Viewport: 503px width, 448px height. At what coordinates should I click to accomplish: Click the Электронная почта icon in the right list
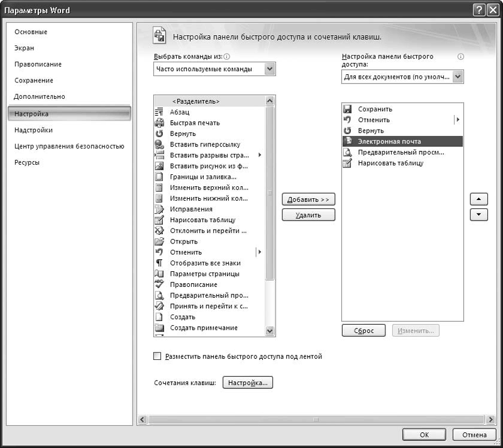pos(348,142)
